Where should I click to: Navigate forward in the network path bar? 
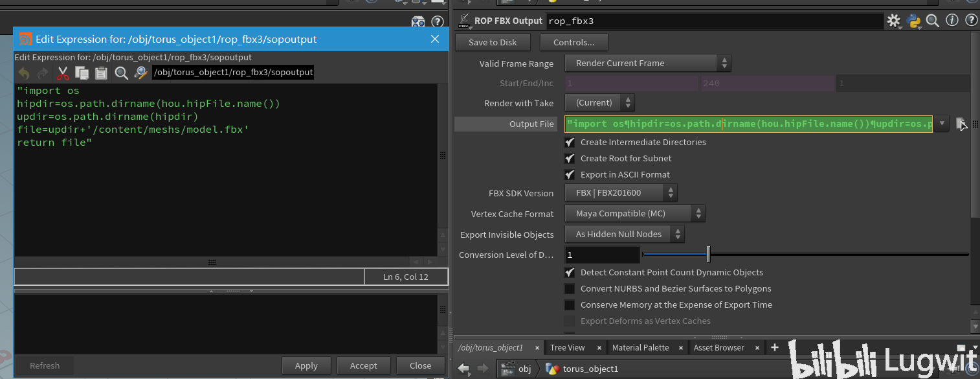(x=483, y=369)
